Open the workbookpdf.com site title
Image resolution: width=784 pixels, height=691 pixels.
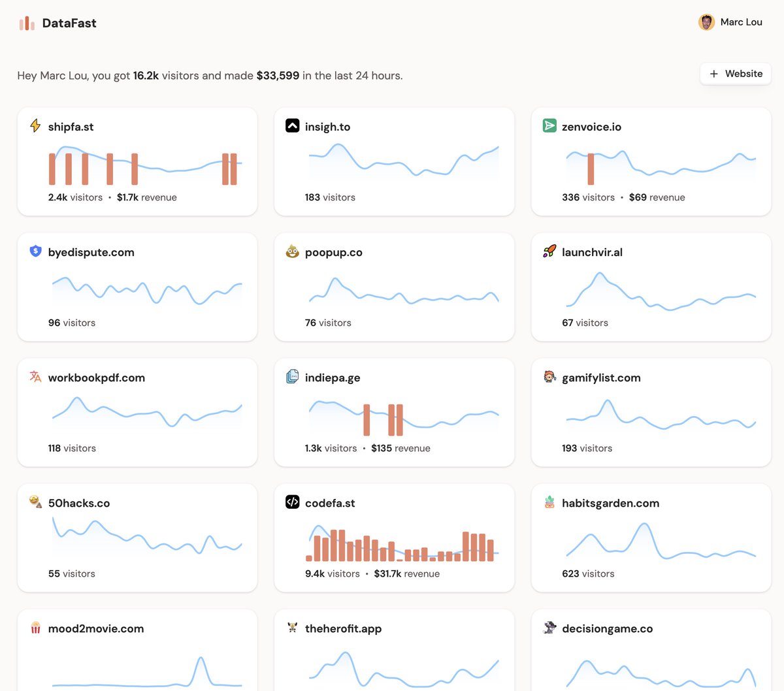pos(96,378)
